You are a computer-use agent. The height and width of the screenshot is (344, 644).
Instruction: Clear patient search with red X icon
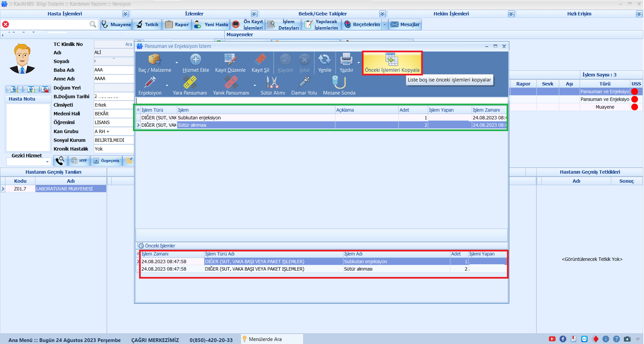pos(6,24)
